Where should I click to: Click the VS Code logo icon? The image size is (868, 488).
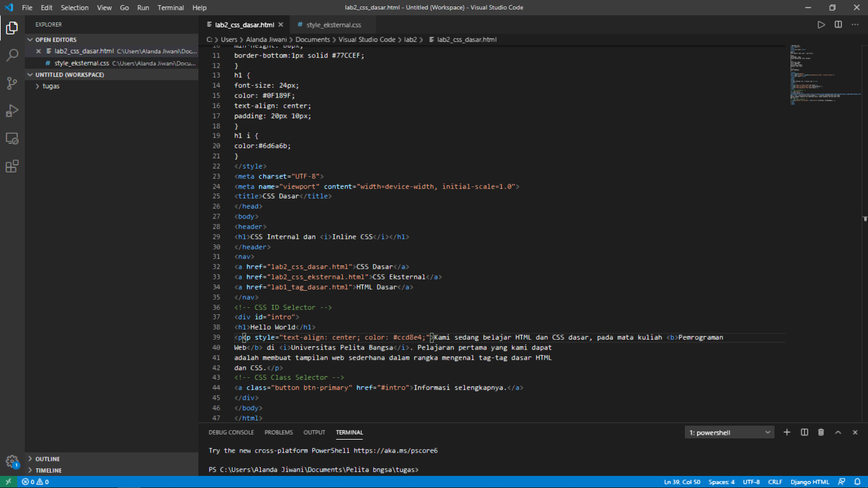(8, 8)
